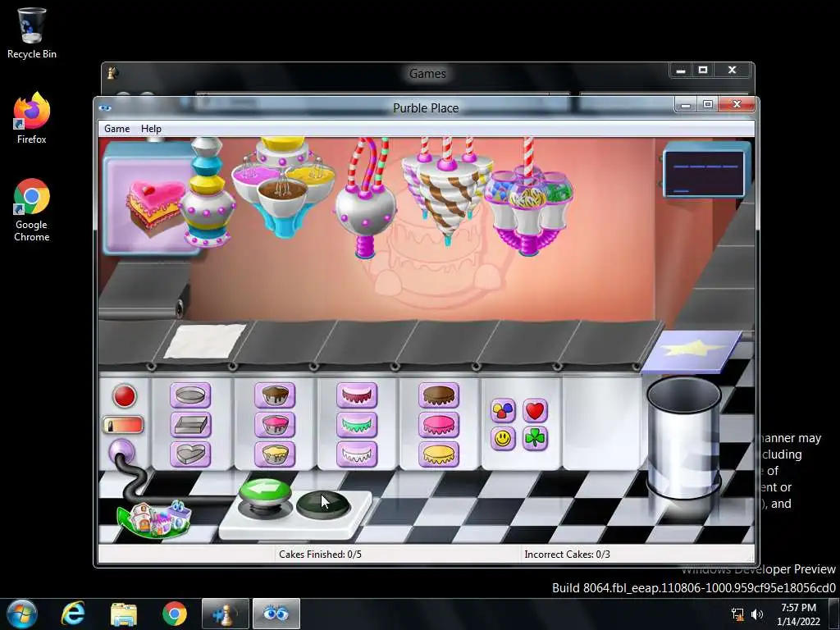Open the Help menu
The image size is (840, 630).
point(151,129)
